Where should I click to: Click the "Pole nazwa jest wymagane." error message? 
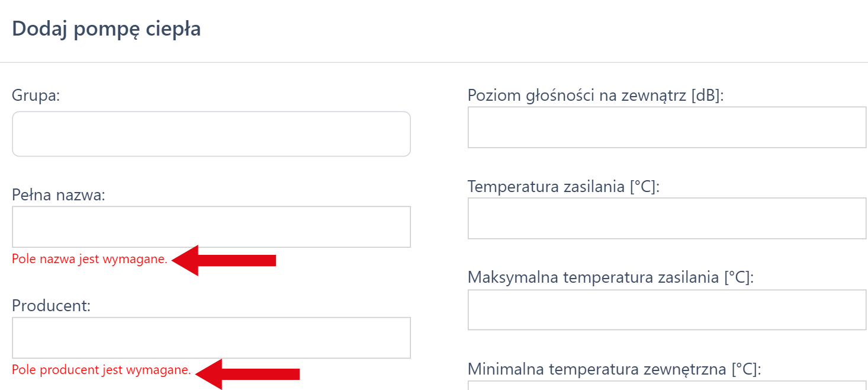(89, 259)
